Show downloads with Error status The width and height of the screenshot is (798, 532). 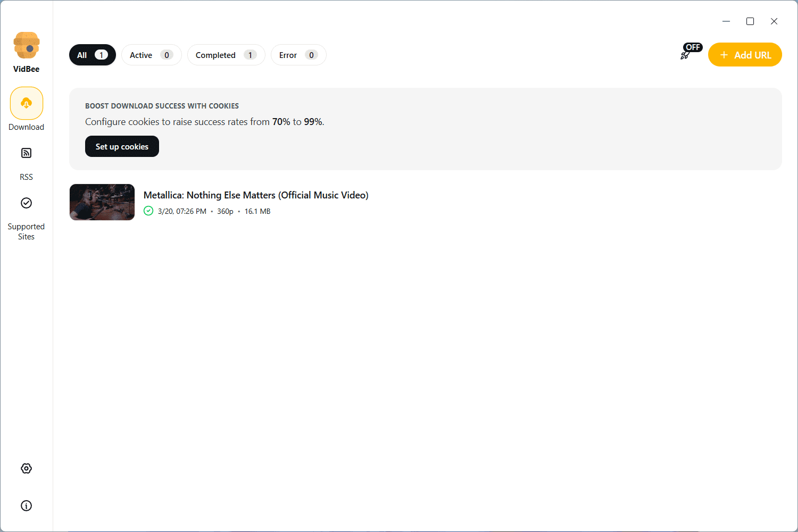click(298, 55)
